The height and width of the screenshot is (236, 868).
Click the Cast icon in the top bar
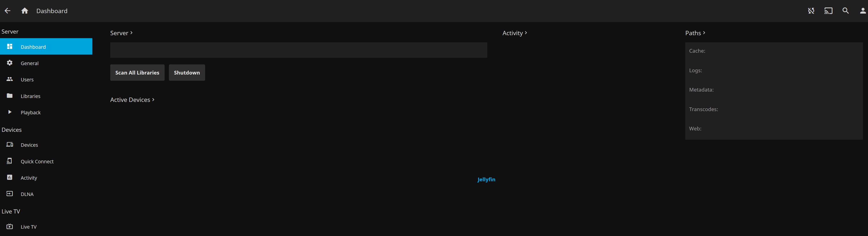[829, 11]
